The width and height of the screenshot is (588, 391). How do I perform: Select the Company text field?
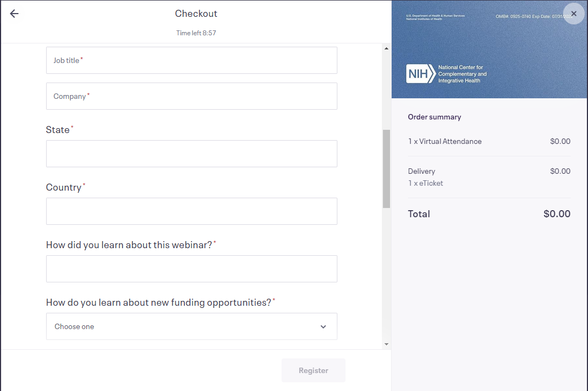(x=191, y=96)
